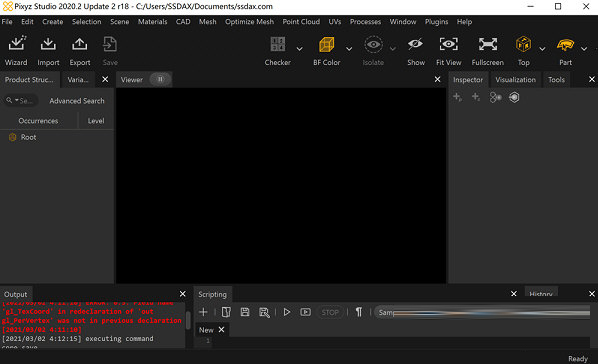Open the Materials menu

[153, 22]
